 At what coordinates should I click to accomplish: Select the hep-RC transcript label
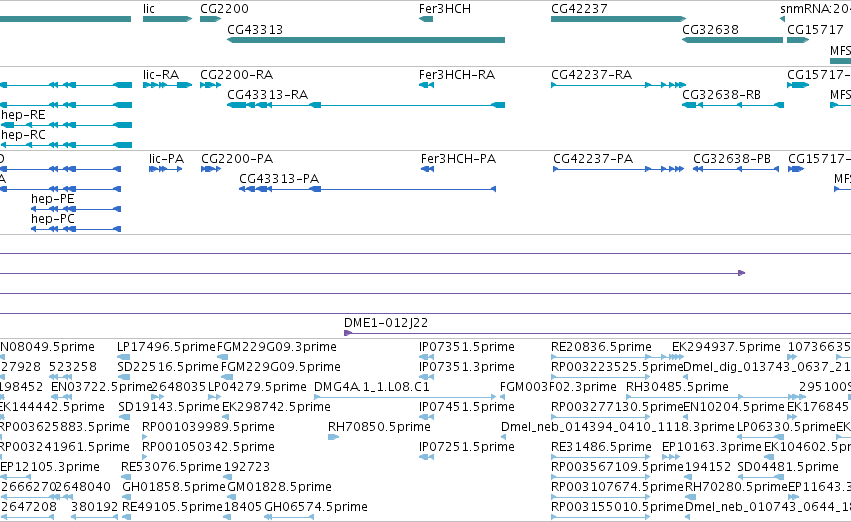point(23,135)
